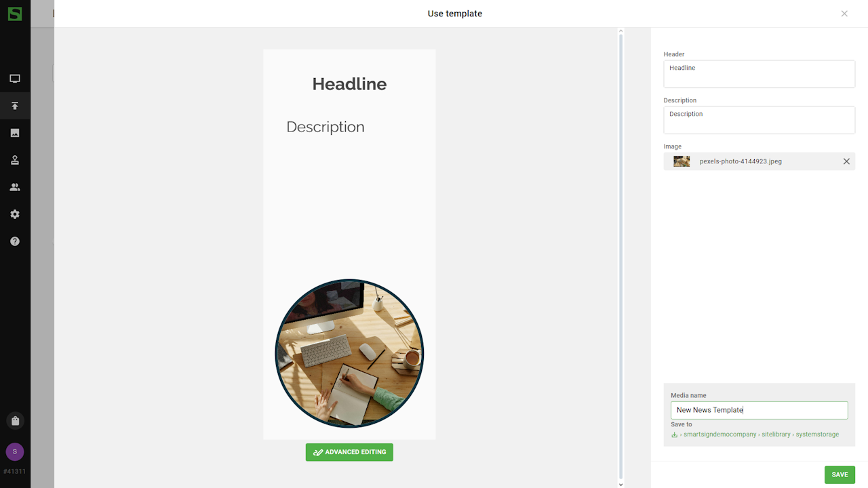Open the Screens monitor icon in sidebar
868x488 pixels.
click(x=15, y=79)
